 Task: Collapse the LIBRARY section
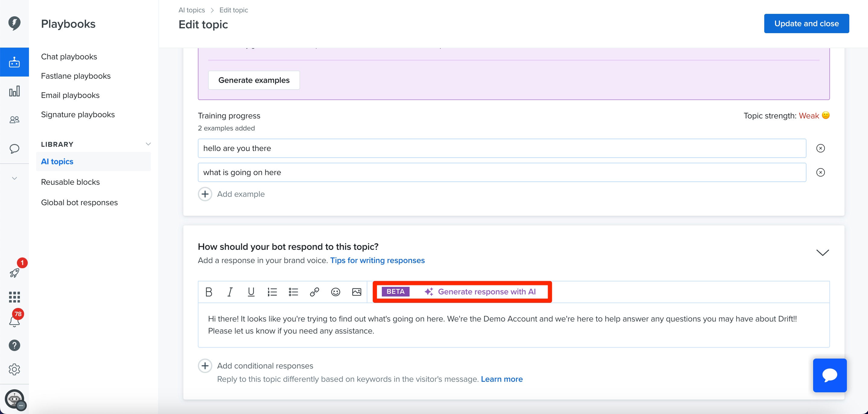click(148, 144)
